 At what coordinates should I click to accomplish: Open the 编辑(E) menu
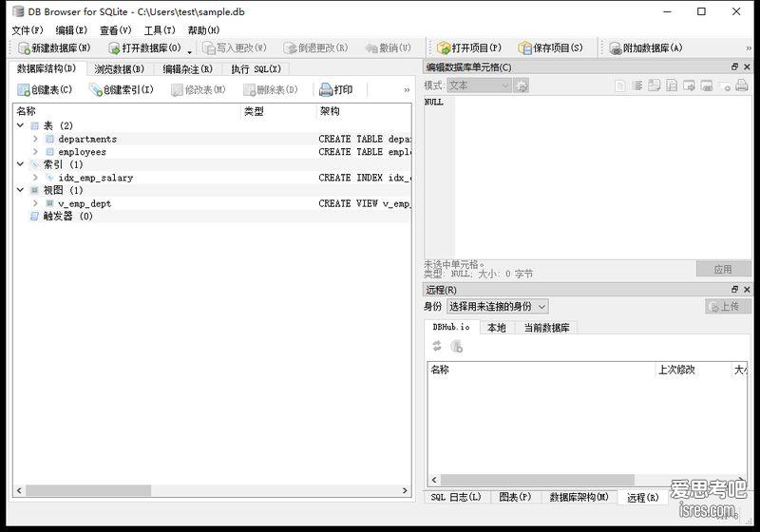pyautogui.click(x=72, y=30)
